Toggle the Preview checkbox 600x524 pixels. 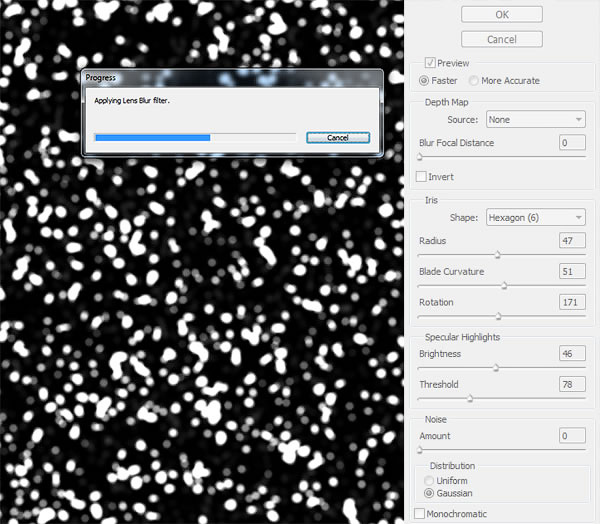click(430, 62)
